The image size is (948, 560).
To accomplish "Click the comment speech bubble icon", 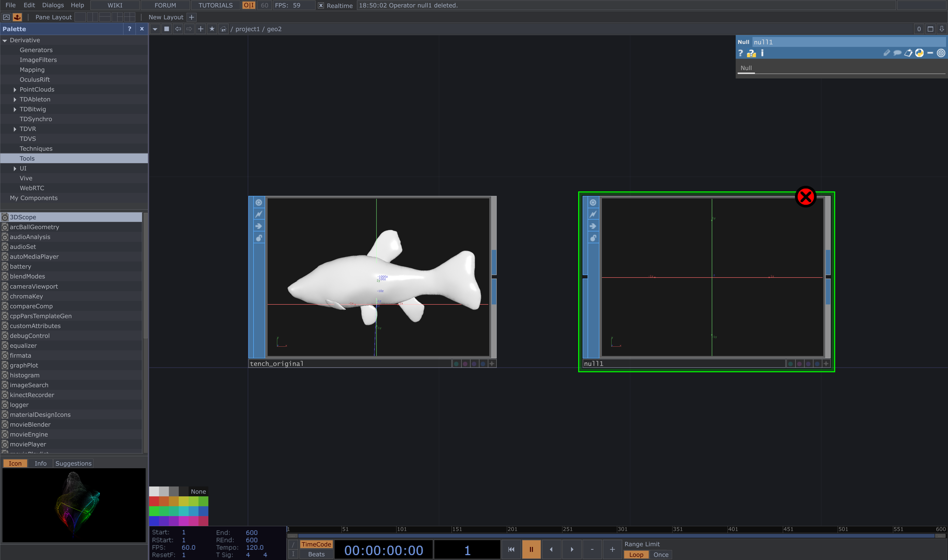I will coord(897,53).
